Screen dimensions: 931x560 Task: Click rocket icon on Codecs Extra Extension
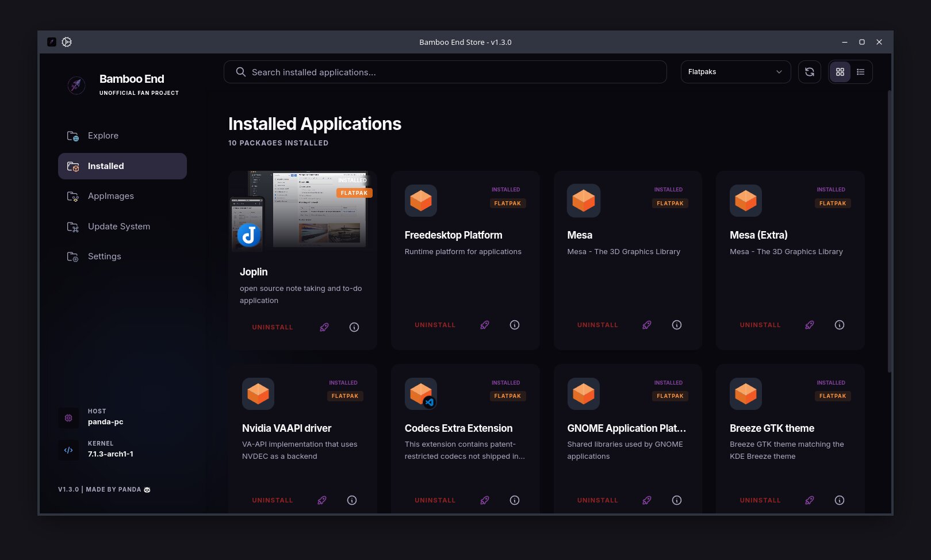[x=485, y=500]
